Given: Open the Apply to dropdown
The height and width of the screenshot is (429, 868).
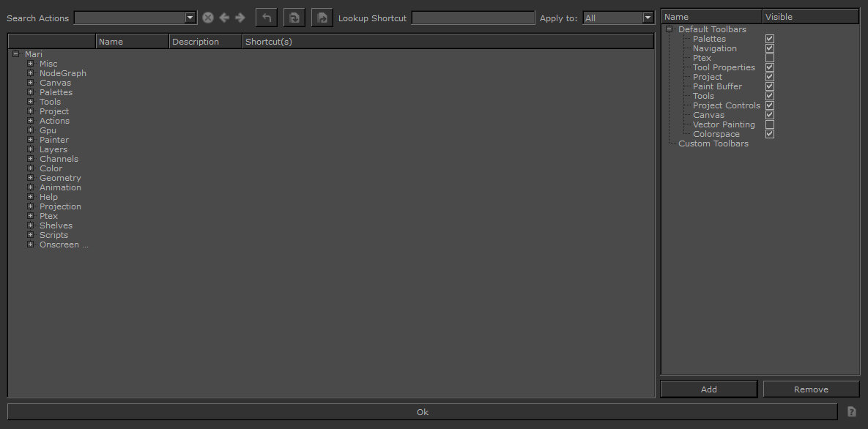Looking at the screenshot, I should (x=648, y=17).
